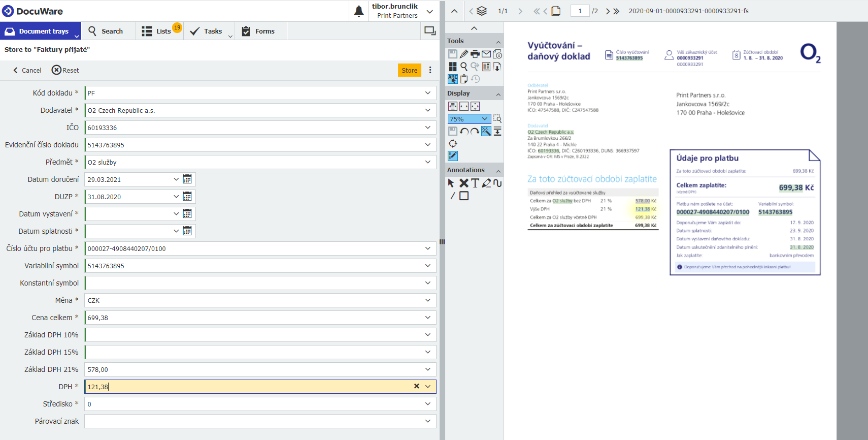
Task: Open user account dropdown tibor.brunclik
Action: point(430,11)
